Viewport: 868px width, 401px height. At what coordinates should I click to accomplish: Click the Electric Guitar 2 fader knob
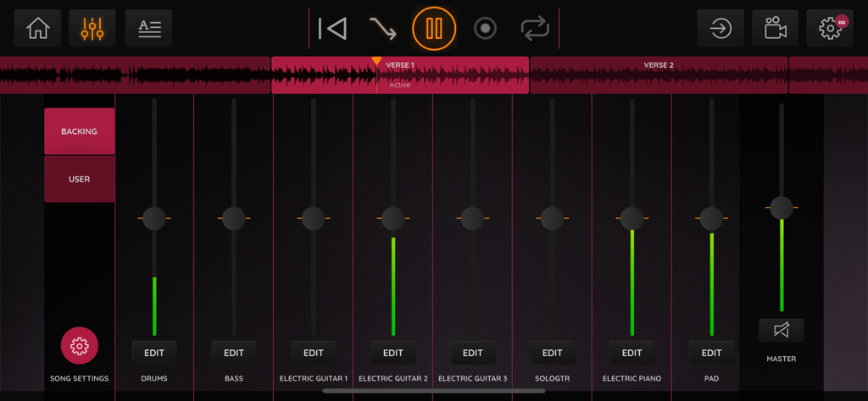(x=393, y=218)
